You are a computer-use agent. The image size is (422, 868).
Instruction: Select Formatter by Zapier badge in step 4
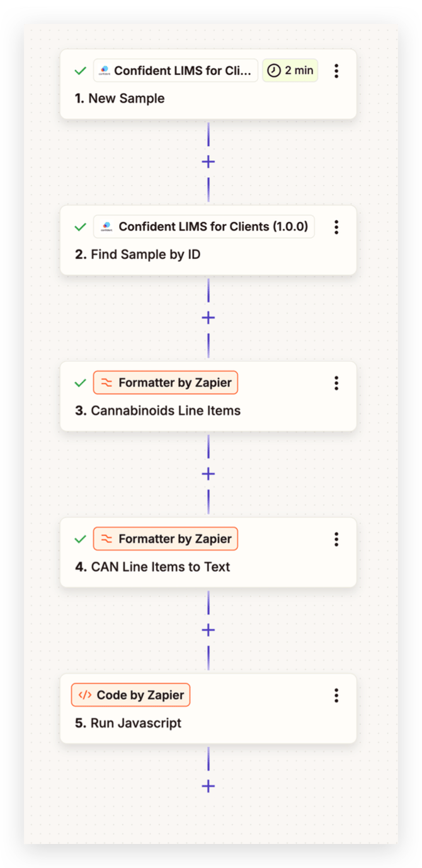(x=166, y=539)
